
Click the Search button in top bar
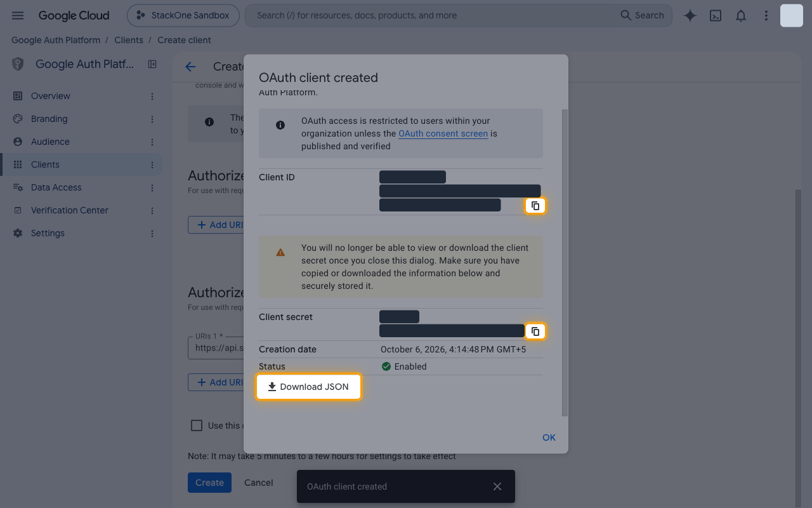[642, 16]
